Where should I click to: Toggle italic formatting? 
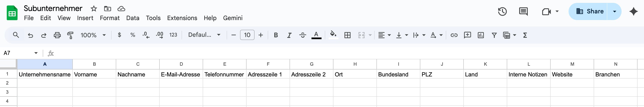tap(289, 35)
